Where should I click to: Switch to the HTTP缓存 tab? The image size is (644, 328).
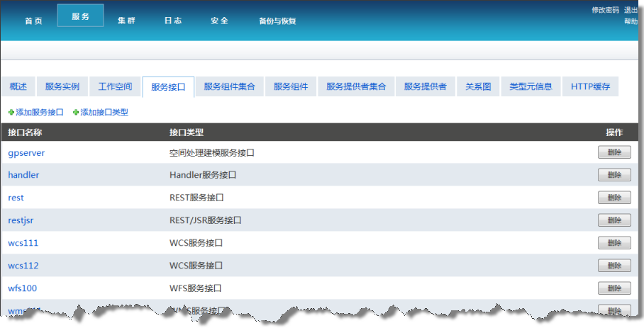(x=590, y=86)
